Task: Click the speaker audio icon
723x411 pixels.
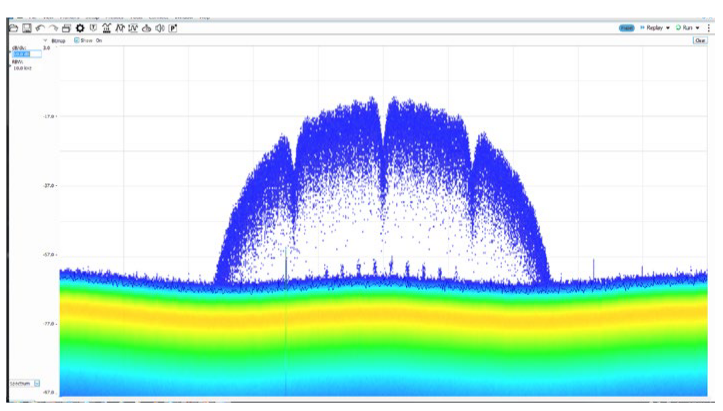Action: pos(160,28)
